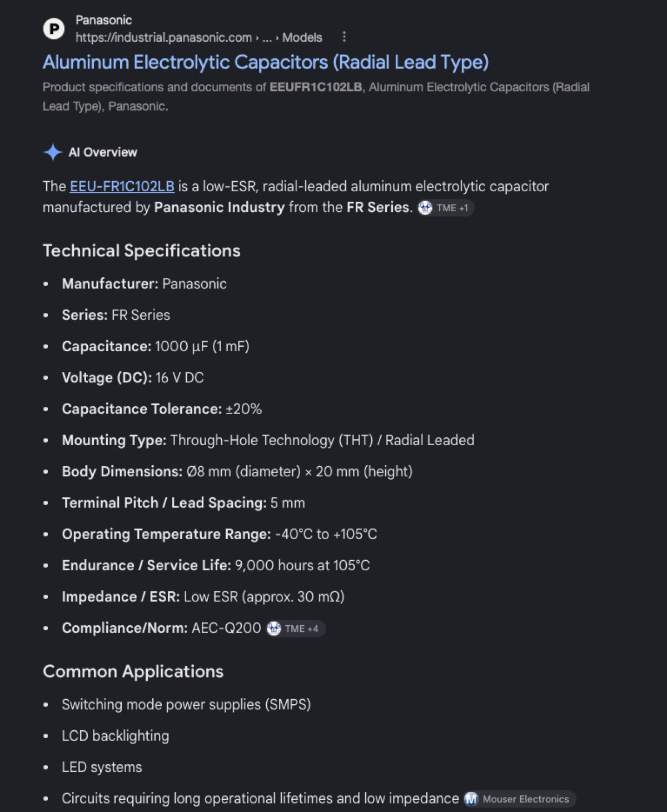The image size is (667, 812).
Task: Expand the TME +4 source chip
Action: pyautogui.click(x=296, y=629)
